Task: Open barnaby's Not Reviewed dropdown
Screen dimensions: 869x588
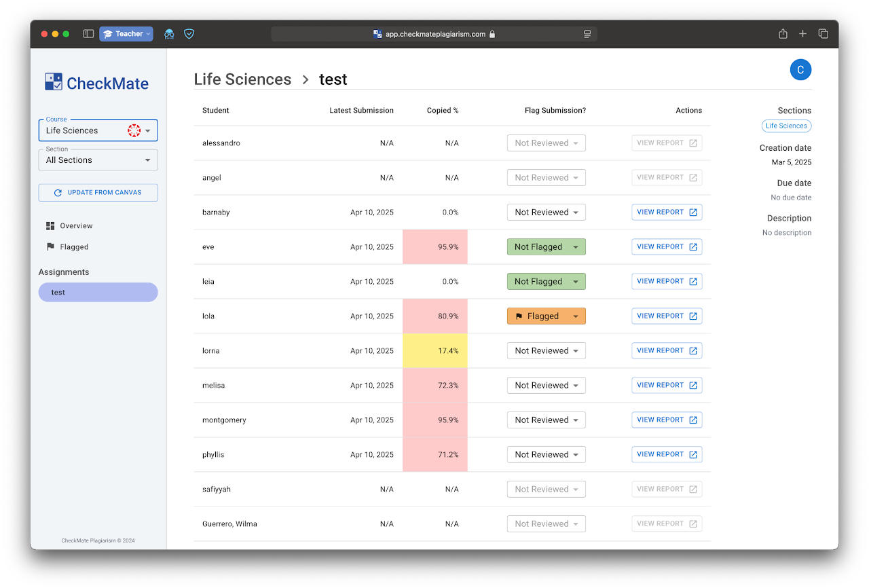Action: click(546, 212)
